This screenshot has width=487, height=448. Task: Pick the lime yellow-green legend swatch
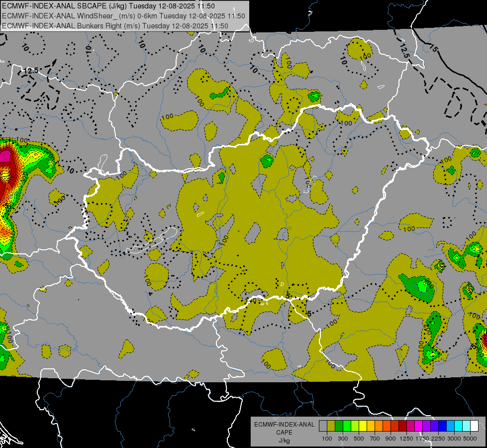(355, 426)
